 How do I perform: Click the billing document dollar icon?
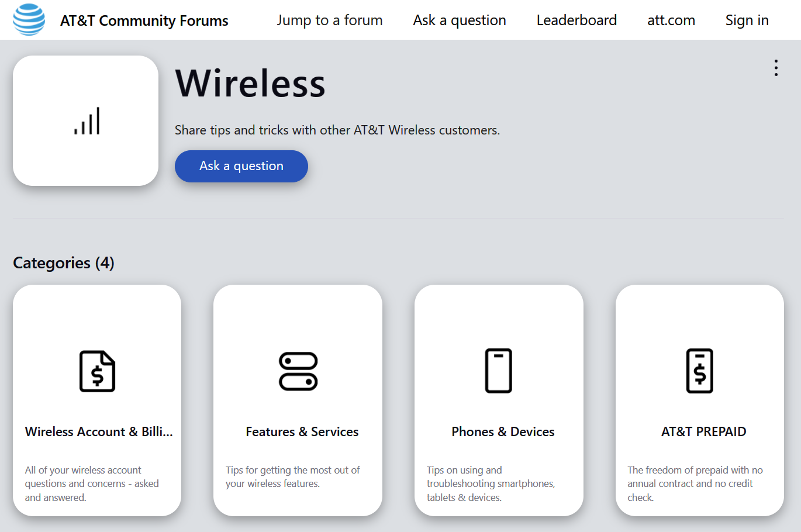pos(97,371)
